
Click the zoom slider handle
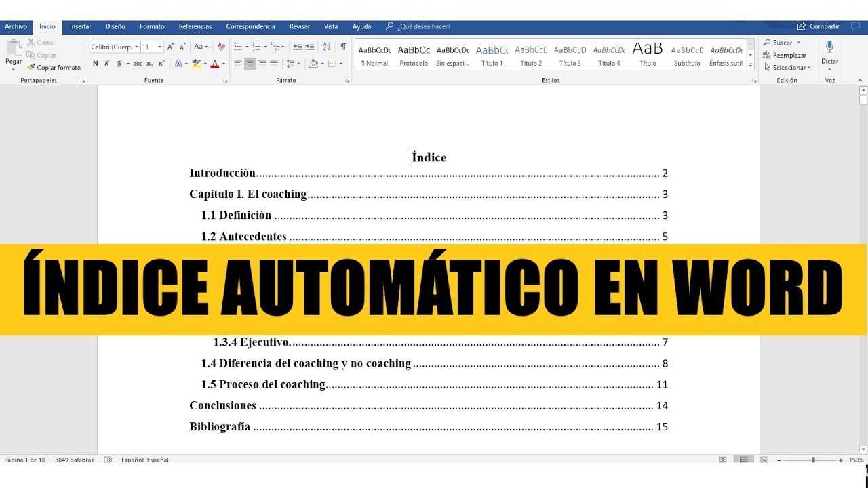pyautogui.click(x=813, y=460)
